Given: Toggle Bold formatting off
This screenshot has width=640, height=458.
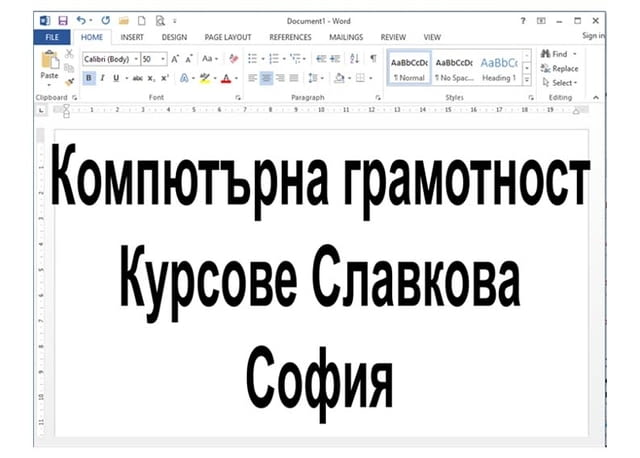Looking at the screenshot, I should click(89, 78).
